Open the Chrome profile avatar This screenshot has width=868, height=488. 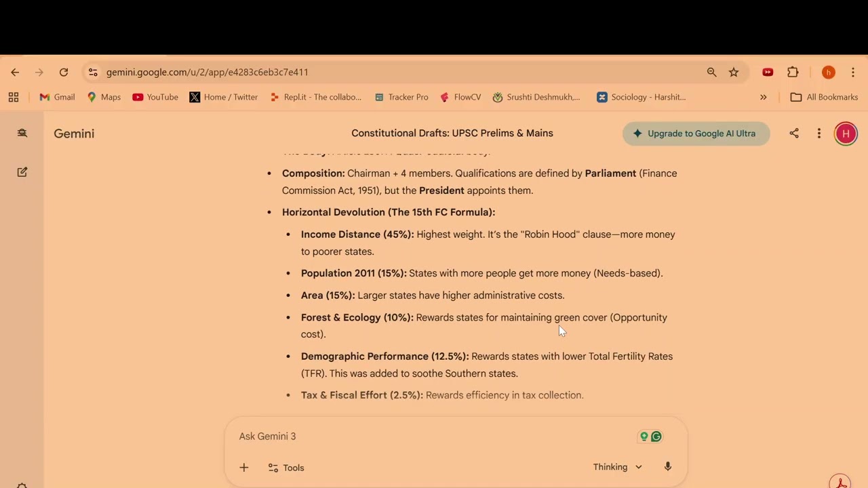[x=828, y=72]
